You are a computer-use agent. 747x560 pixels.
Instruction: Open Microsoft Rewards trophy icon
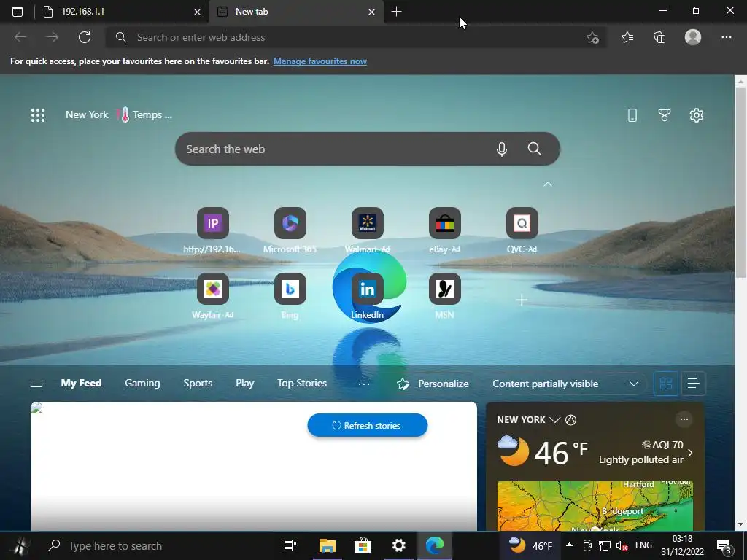664,114
